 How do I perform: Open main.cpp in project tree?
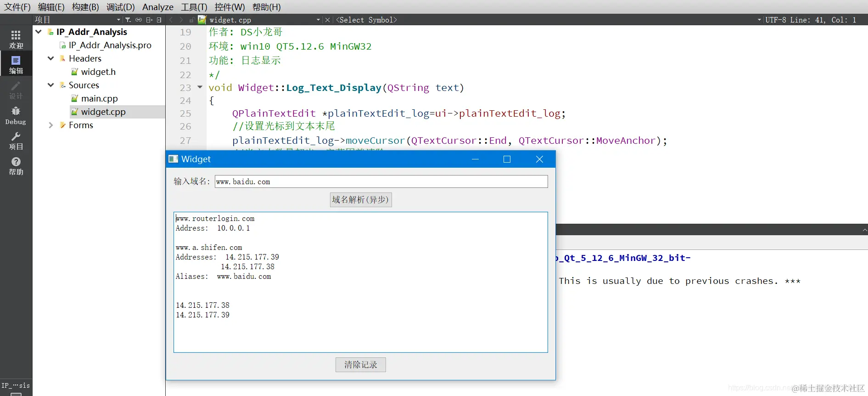(100, 98)
